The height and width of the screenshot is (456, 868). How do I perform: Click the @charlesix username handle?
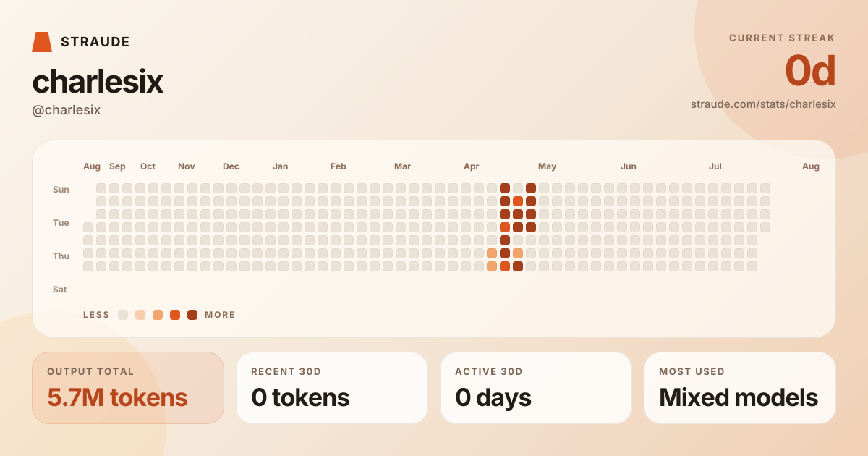67,110
